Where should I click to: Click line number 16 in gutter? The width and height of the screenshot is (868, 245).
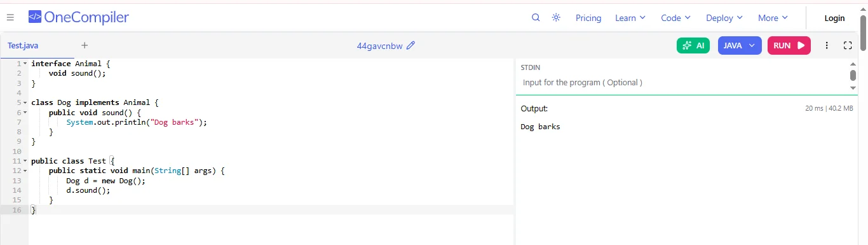pyautogui.click(x=17, y=210)
